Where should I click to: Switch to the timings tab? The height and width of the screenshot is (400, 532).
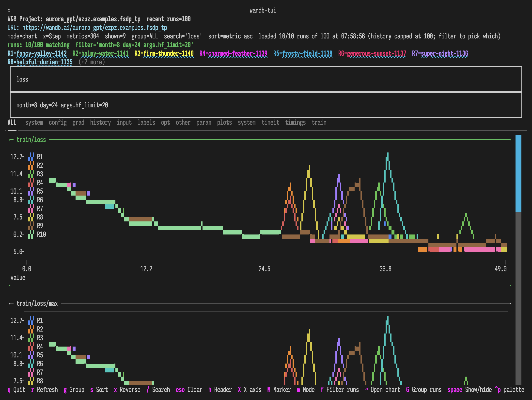pos(295,122)
